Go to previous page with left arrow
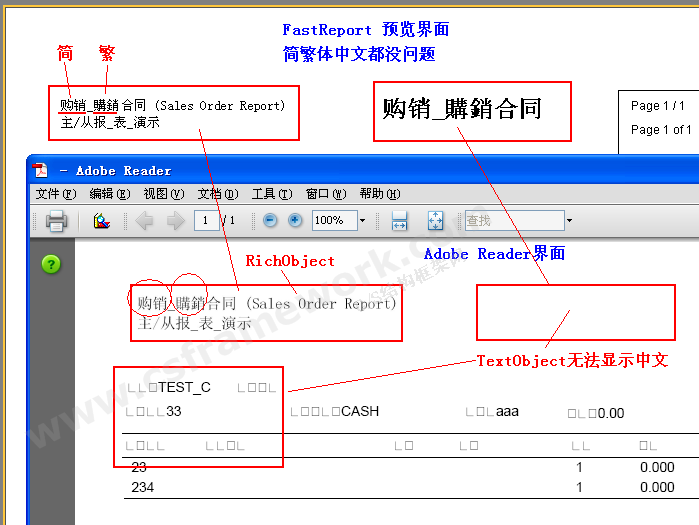The height and width of the screenshot is (525, 699). (x=144, y=221)
